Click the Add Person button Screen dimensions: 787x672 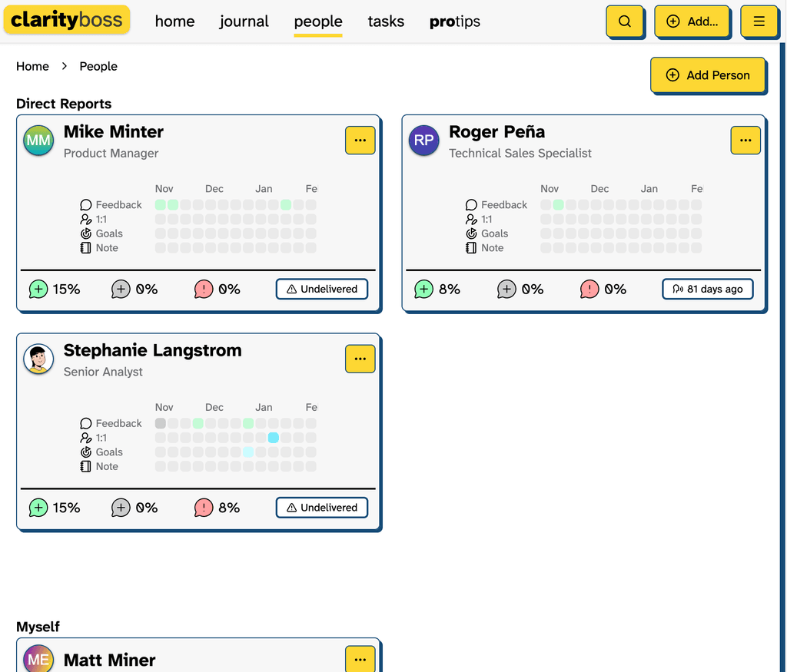(708, 75)
